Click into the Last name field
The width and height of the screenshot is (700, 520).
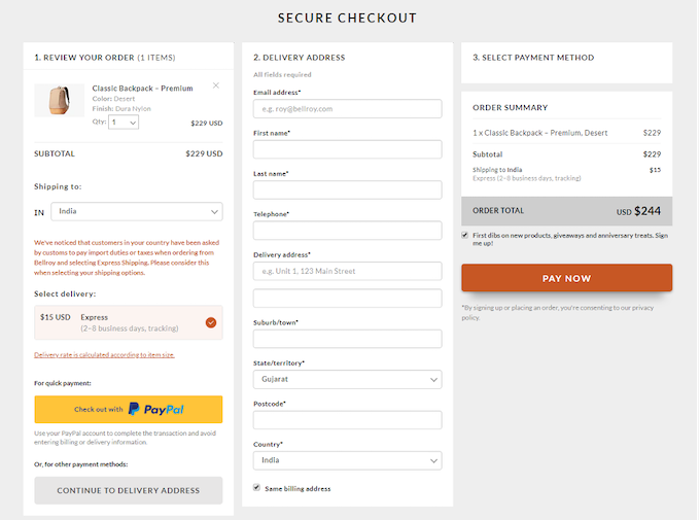pyautogui.click(x=347, y=190)
